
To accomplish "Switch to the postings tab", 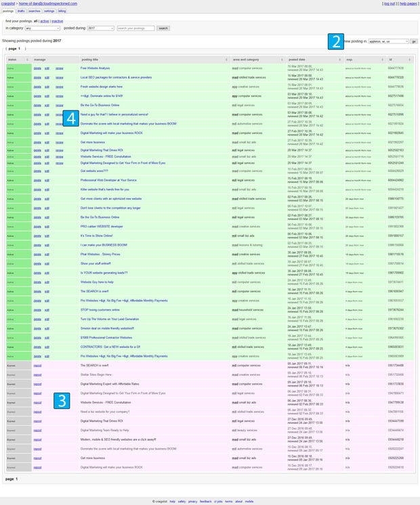I will [7, 11].
